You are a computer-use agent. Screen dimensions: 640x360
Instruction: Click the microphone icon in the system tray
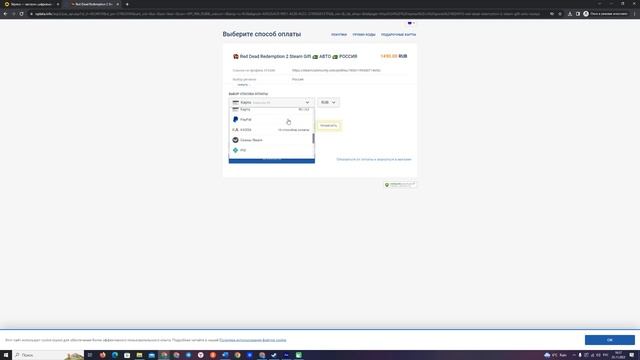click(580, 355)
